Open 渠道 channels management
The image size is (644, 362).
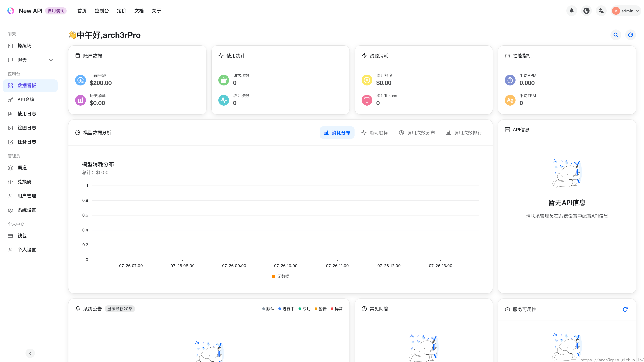tap(22, 168)
